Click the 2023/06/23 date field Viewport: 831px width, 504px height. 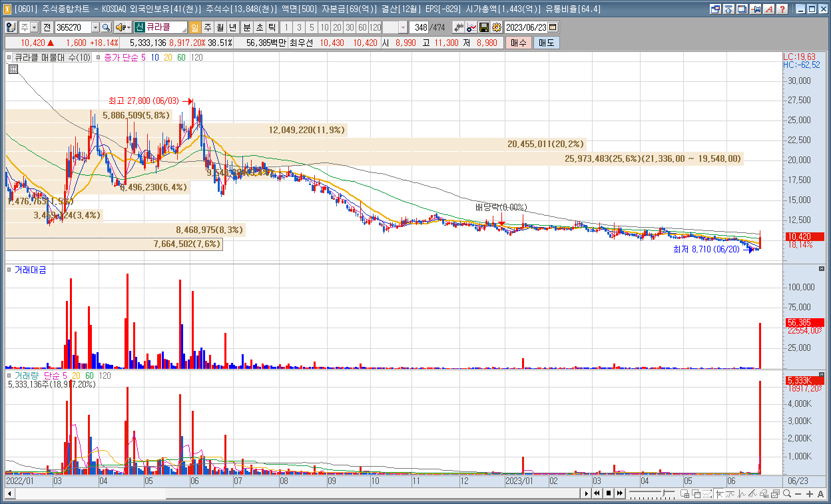point(526,27)
